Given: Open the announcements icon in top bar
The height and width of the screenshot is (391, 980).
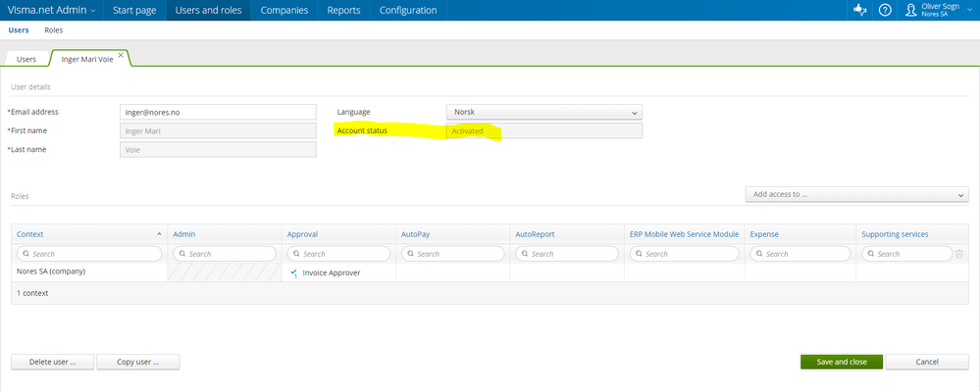Looking at the screenshot, I should tap(860, 11).
